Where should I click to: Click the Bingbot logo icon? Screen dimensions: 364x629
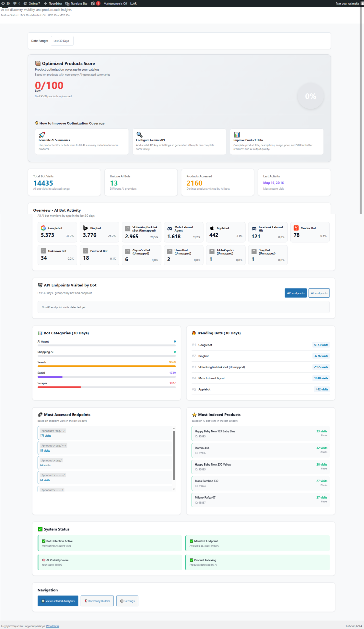(x=85, y=228)
